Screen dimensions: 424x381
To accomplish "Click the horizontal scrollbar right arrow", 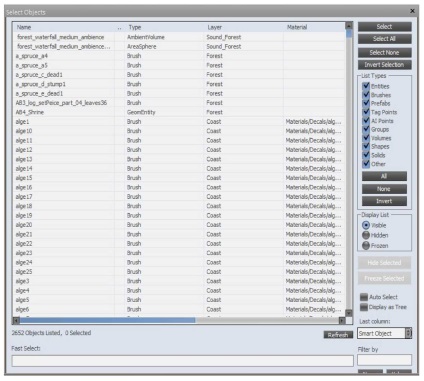I will coord(342,321).
